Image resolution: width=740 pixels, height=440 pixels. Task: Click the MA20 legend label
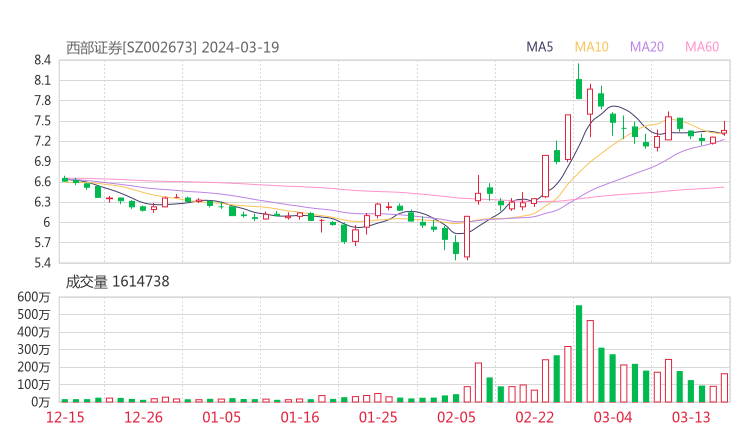pyautogui.click(x=647, y=47)
